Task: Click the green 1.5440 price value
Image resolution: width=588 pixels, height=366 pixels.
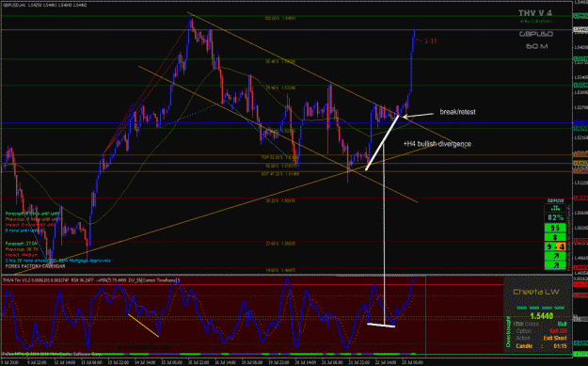Action: point(542,316)
